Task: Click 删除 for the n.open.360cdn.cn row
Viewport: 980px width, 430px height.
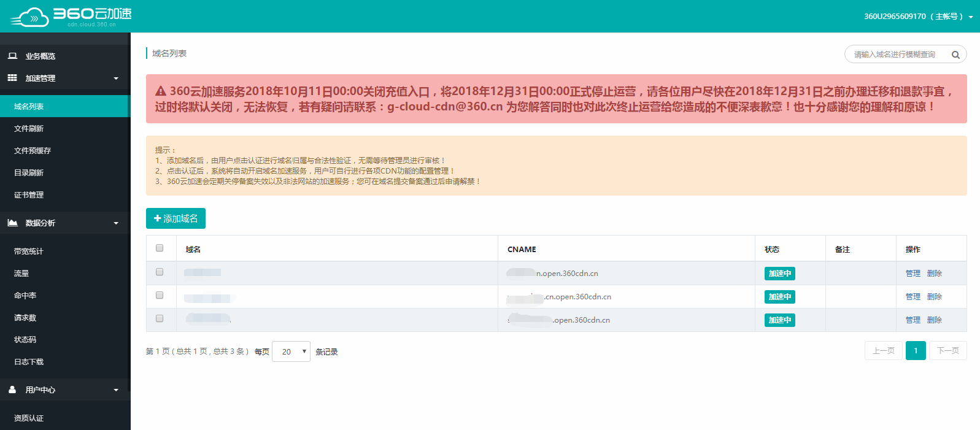Action: point(935,274)
